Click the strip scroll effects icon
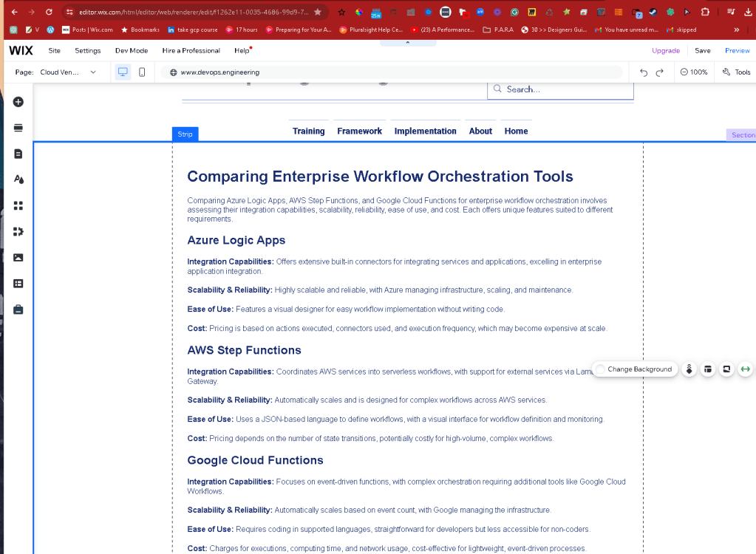 point(726,369)
